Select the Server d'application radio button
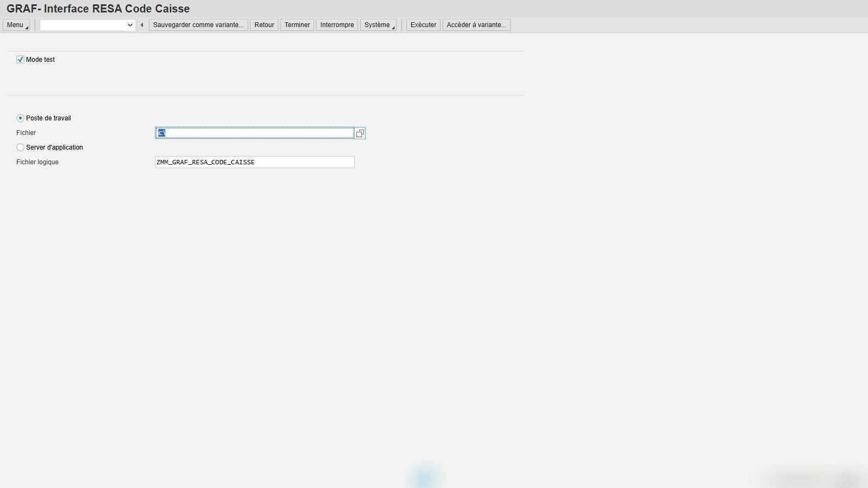The height and width of the screenshot is (488, 868). (20, 147)
